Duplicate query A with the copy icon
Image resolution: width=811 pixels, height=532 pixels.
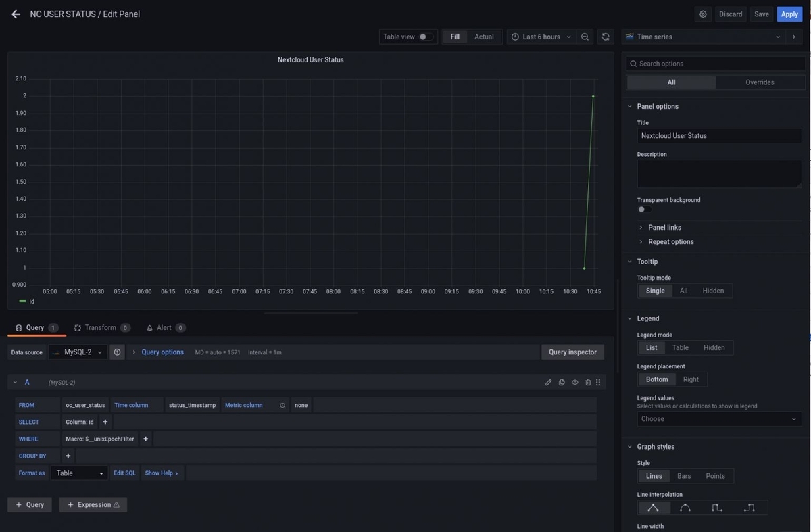point(561,382)
